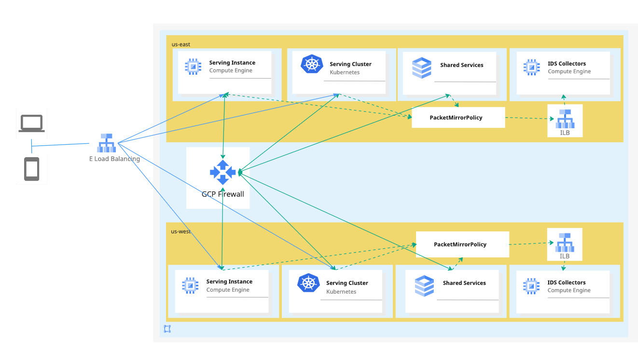638x364 pixels.
Task: Select the us-west Shared Services stack icon
Action: pyautogui.click(x=424, y=286)
